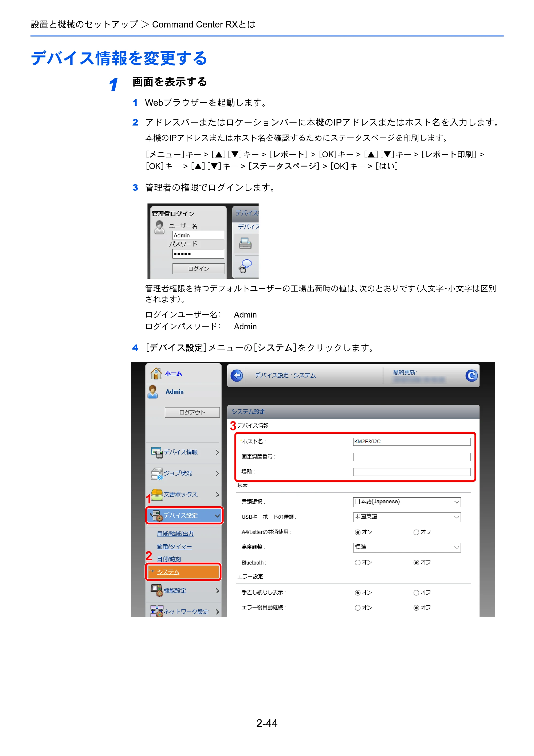This screenshot has height=756, width=534.
Task: Click the ユーザー名 field containing Admin
Action: click(x=198, y=235)
